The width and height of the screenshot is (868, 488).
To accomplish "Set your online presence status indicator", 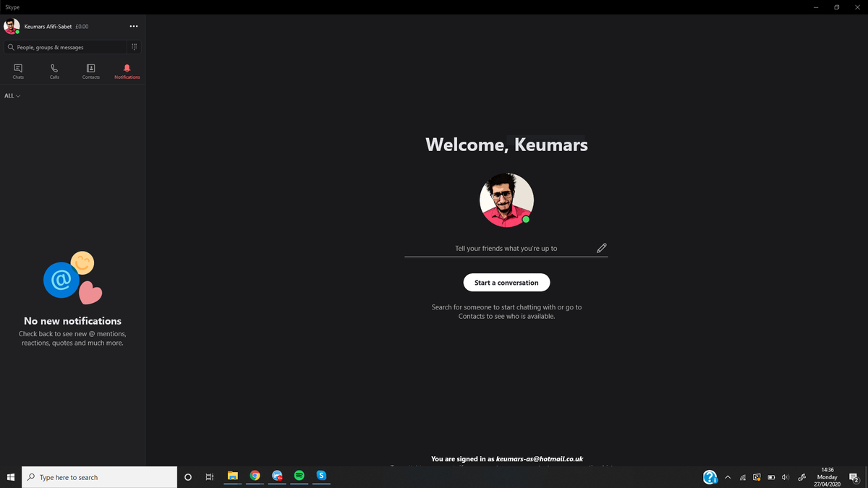I will [x=17, y=32].
